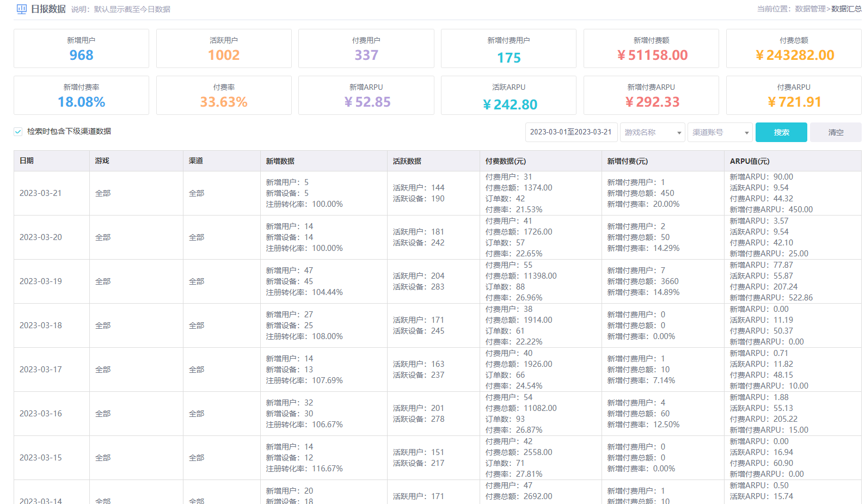Toggle the 检索时包含下级渠道数据 checkbox
This screenshot has height=504, width=865.
[x=18, y=132]
